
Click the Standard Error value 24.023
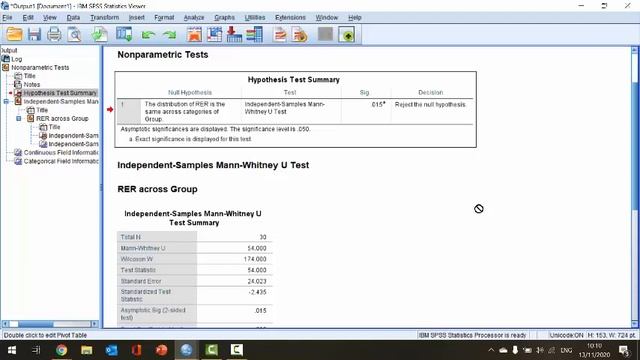coord(257,281)
